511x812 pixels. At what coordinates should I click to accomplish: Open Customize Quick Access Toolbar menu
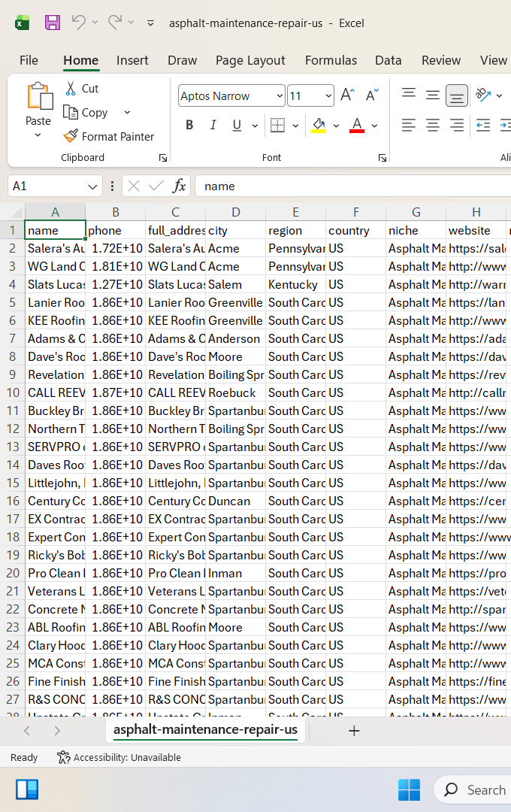point(150,23)
